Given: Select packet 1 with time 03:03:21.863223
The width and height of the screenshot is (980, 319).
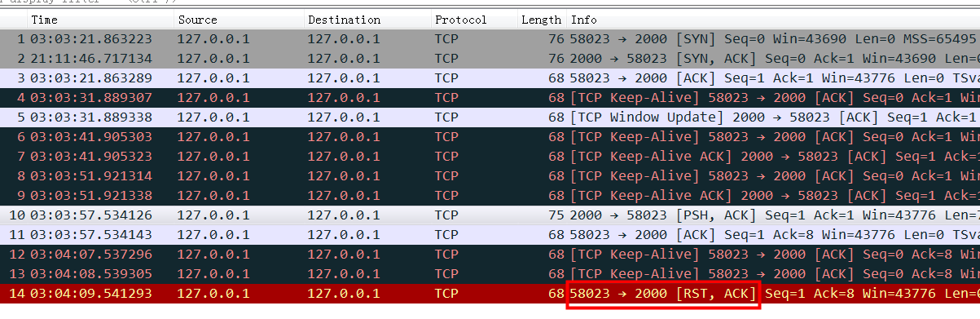Looking at the screenshot, I should (x=490, y=39).
